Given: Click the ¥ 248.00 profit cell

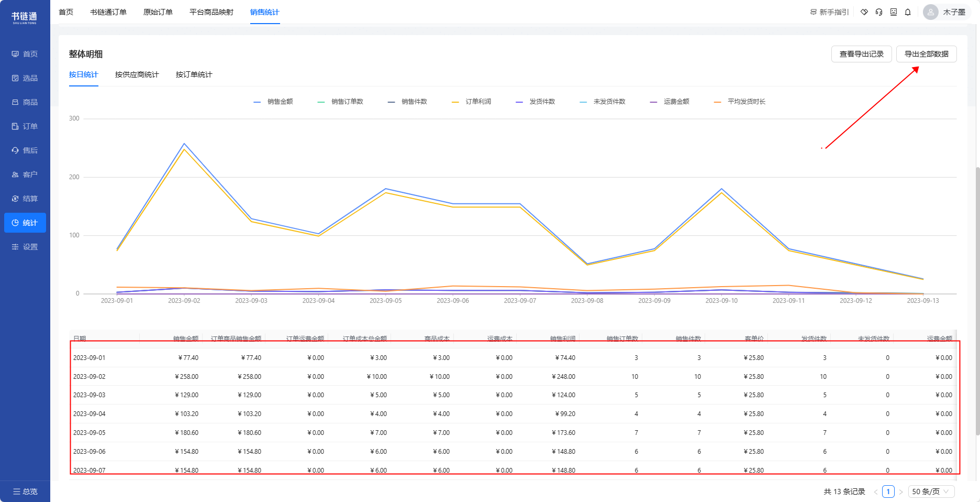Looking at the screenshot, I should (x=563, y=377).
